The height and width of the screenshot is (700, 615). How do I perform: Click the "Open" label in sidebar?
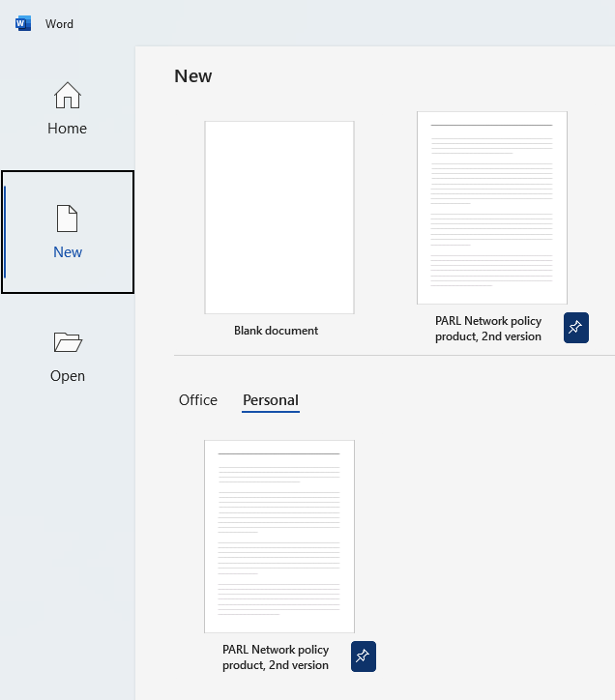68,376
